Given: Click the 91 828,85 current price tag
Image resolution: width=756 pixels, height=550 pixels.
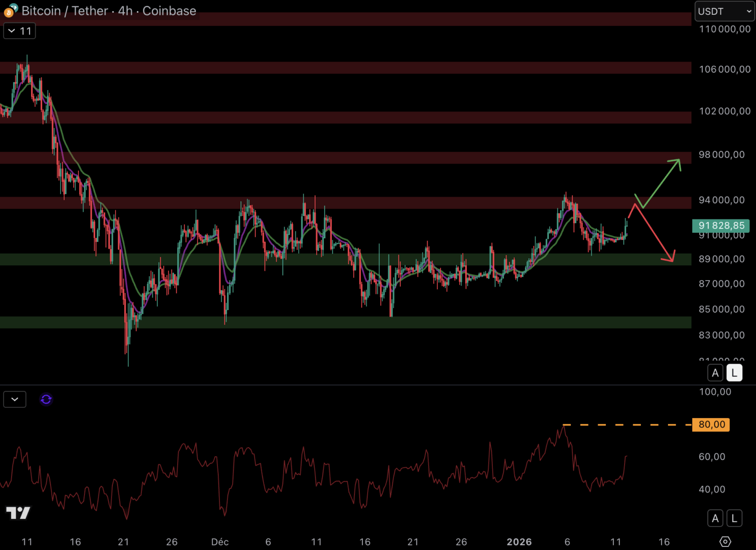Looking at the screenshot, I should click(721, 226).
